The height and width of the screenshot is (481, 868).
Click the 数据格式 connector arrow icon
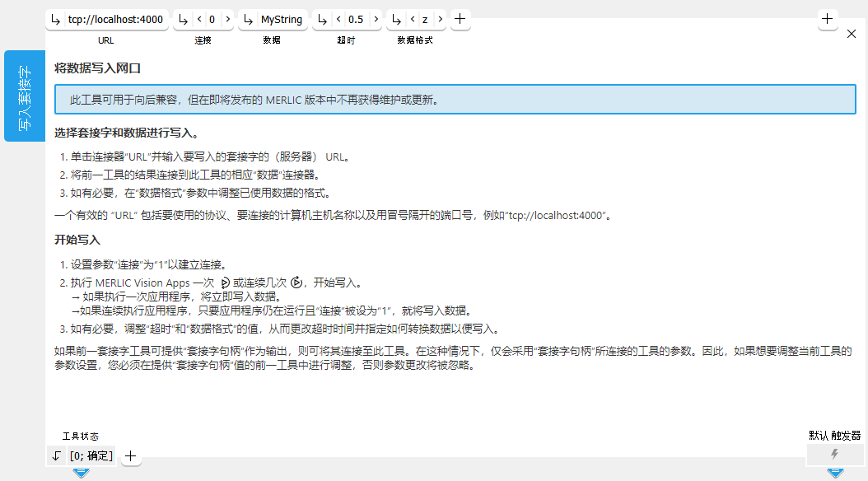(x=397, y=20)
